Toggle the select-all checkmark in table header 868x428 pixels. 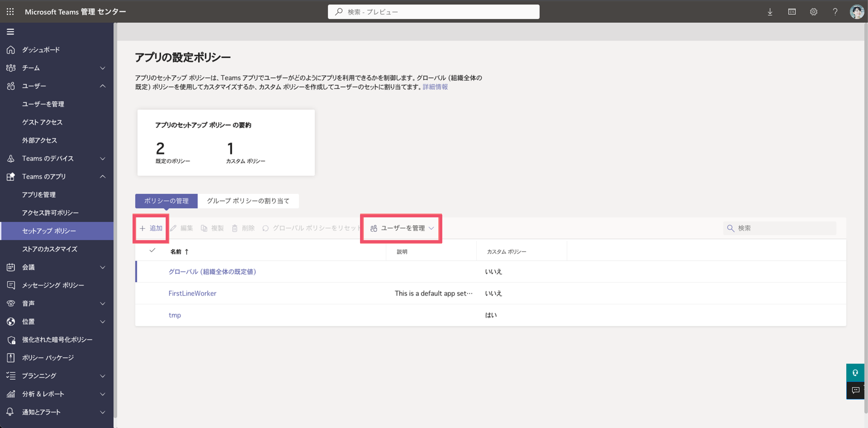(152, 250)
